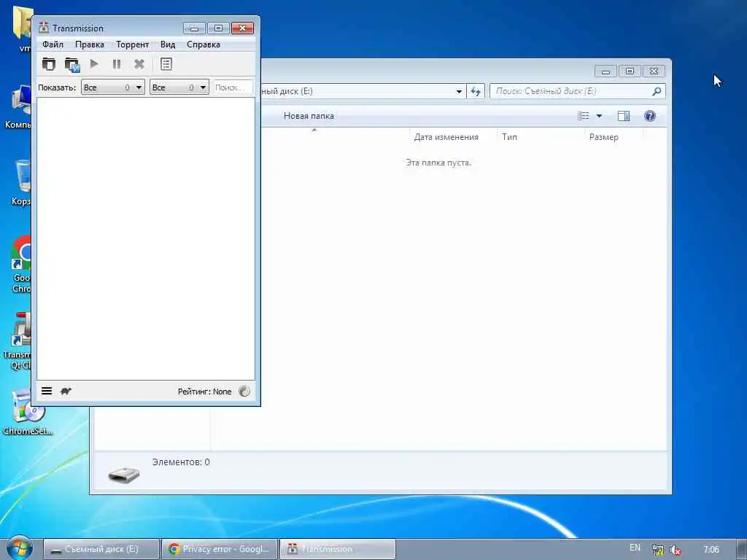This screenshot has height=560, width=747.
Task: Click the Рейтинг: None statistics label
Action: [x=204, y=392]
